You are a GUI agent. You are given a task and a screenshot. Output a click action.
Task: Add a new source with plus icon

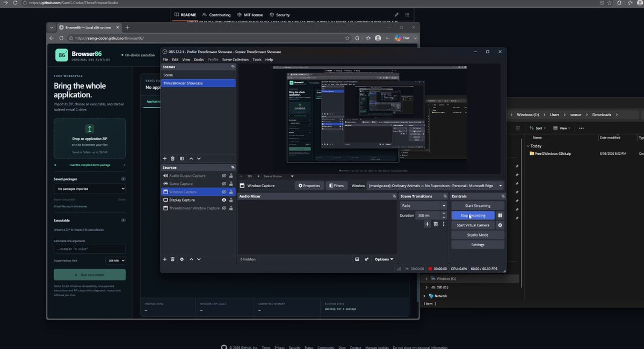tap(165, 259)
